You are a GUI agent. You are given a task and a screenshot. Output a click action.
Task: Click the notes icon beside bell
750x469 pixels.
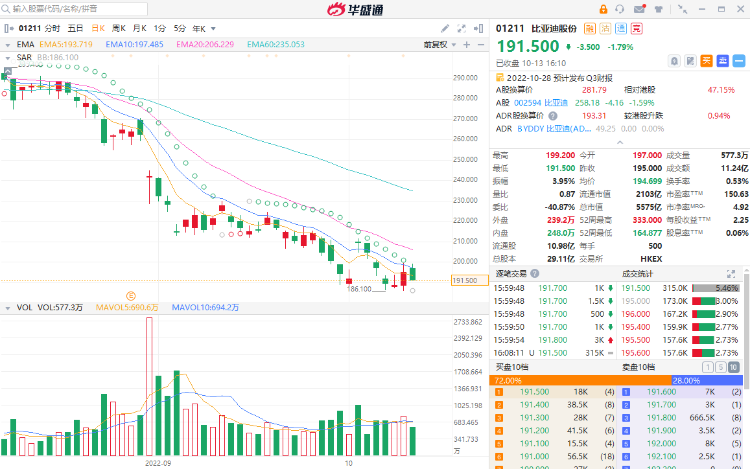click(690, 61)
